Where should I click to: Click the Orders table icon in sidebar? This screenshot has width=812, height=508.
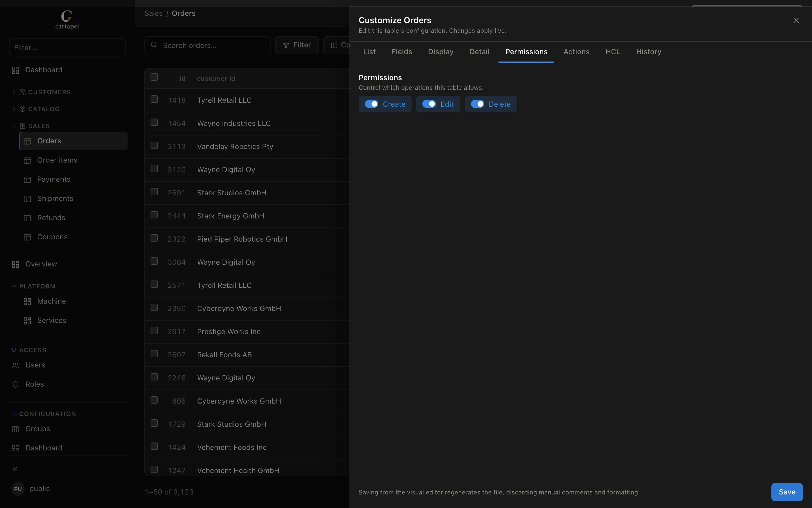click(28, 141)
